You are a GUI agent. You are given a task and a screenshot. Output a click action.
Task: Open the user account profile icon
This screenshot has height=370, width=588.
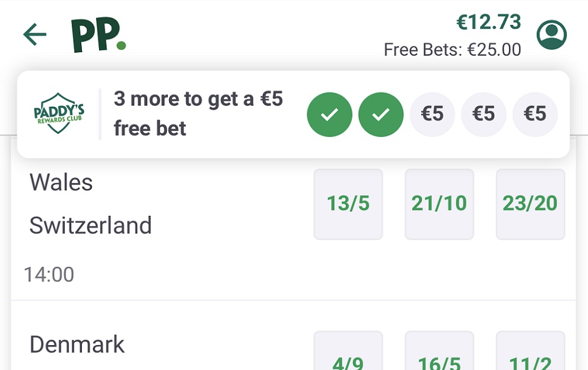click(x=551, y=36)
